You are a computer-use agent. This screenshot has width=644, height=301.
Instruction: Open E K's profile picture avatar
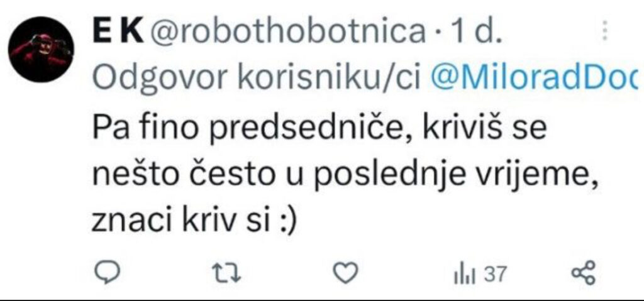(x=41, y=50)
